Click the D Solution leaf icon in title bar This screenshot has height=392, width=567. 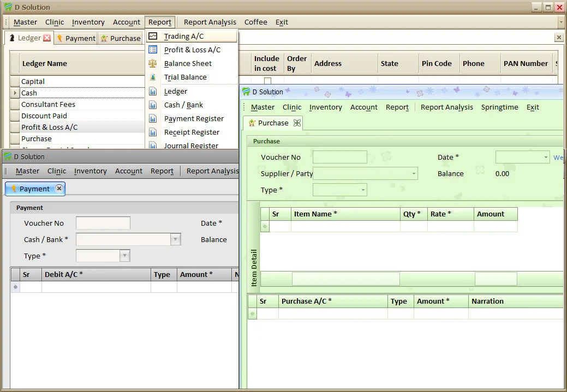click(7, 7)
